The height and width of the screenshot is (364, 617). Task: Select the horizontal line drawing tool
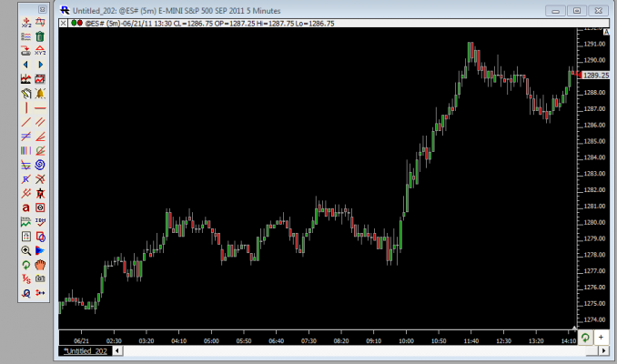coord(40,107)
